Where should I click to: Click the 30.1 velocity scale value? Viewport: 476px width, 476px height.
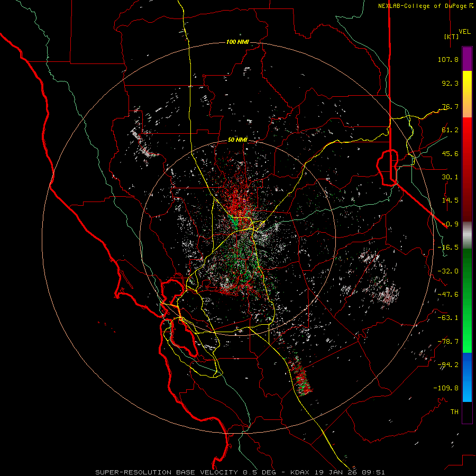(450, 177)
